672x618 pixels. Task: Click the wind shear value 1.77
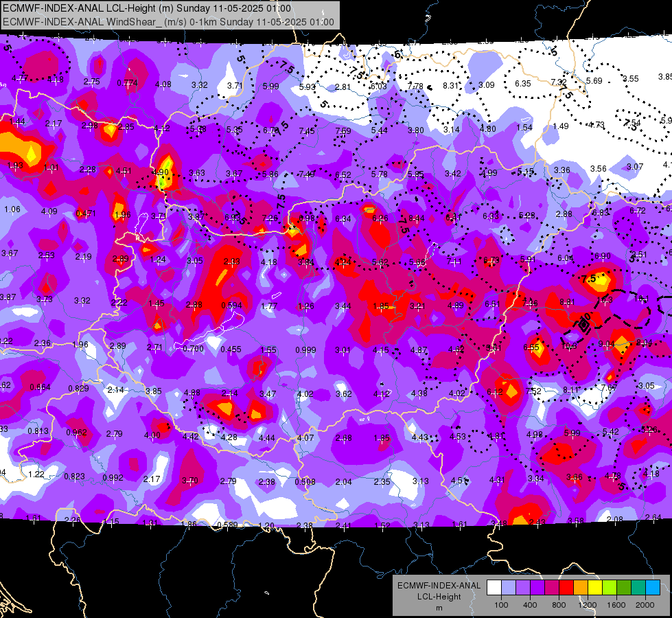[x=269, y=306]
